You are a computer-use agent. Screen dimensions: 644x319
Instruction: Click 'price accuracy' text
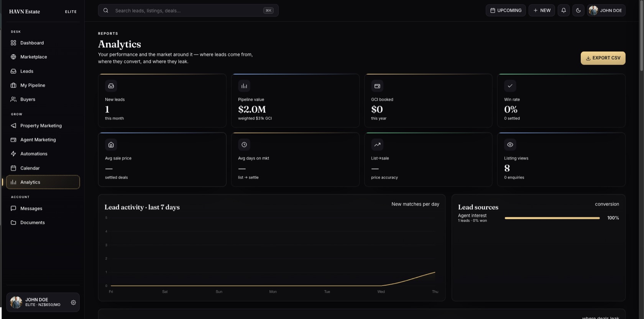click(384, 177)
